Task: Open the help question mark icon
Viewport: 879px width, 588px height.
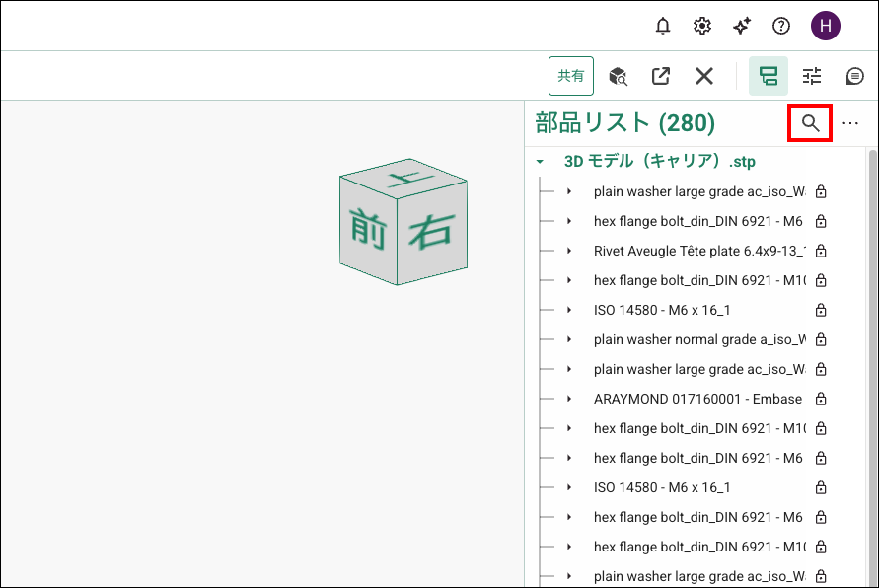Action: tap(781, 26)
